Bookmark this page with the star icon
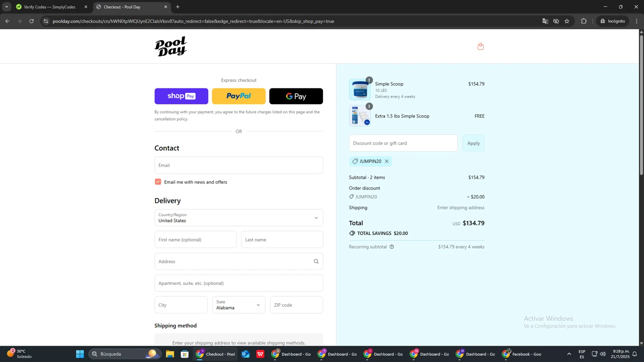644x362 pixels. [x=567, y=21]
